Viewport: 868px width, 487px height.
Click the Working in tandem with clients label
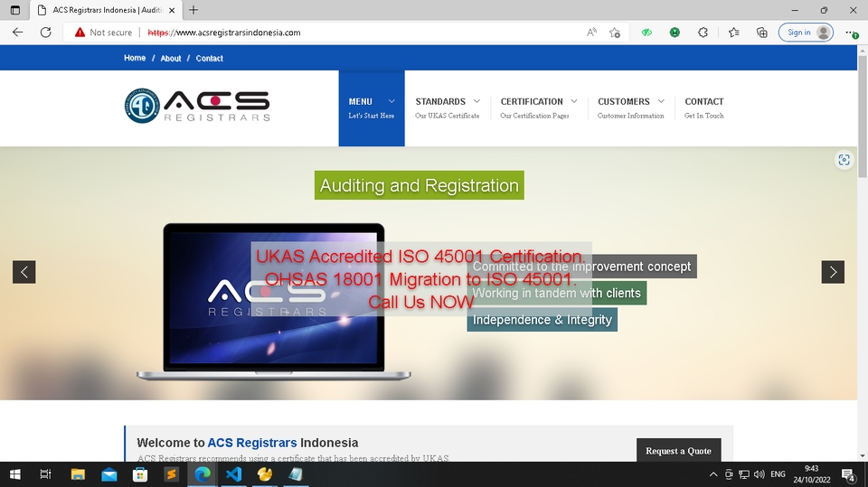(x=556, y=294)
